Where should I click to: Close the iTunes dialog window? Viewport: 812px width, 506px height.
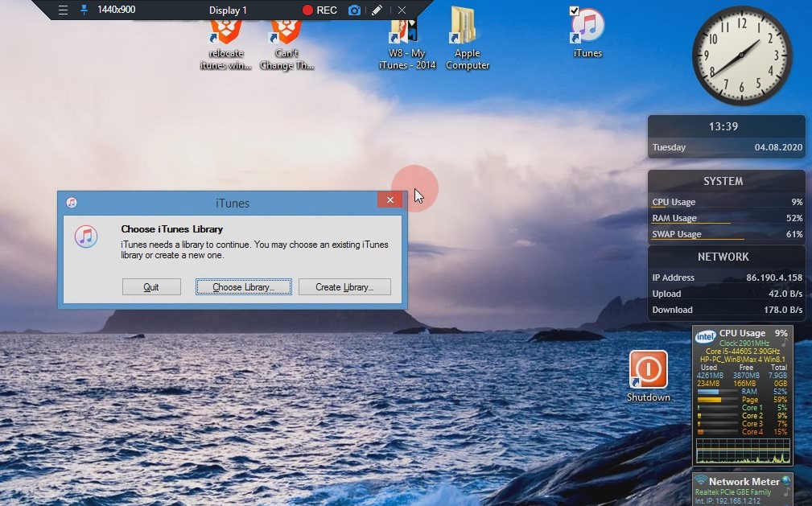point(390,200)
